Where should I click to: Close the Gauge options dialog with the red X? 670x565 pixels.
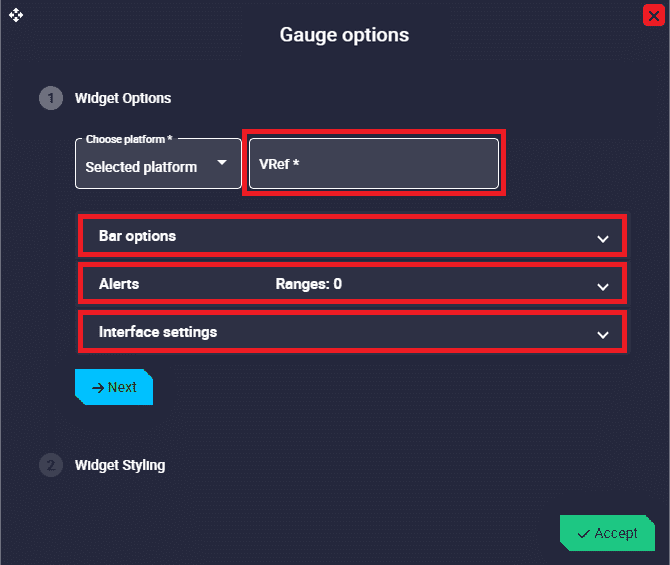(x=655, y=15)
